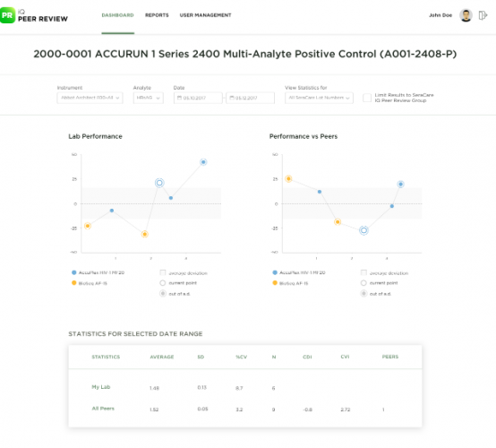Click the Lab Performance chart title
Viewport: 496px width, 448px height.
click(x=95, y=136)
